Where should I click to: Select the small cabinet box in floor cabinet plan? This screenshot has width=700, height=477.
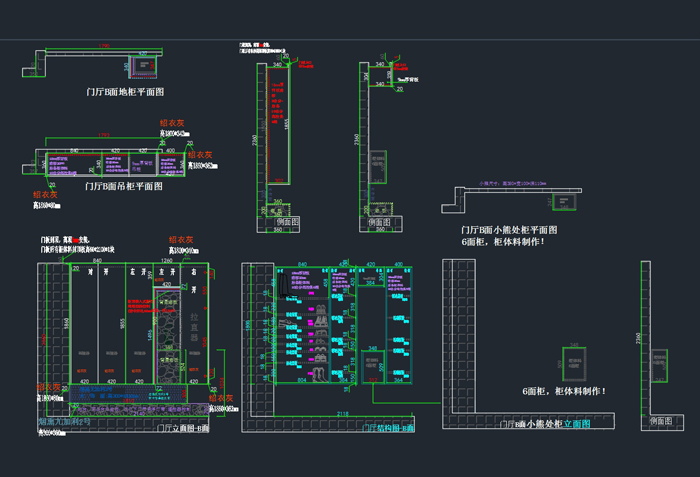click(145, 66)
